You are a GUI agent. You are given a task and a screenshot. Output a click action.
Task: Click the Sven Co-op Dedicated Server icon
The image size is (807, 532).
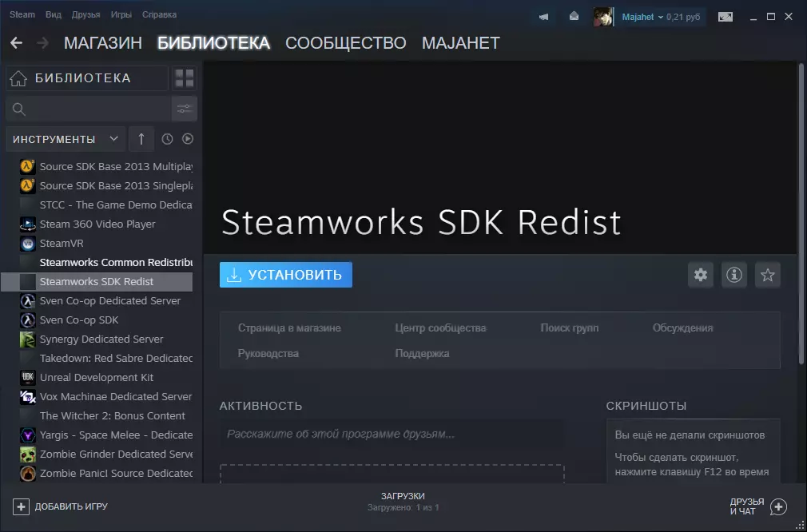pos(28,301)
